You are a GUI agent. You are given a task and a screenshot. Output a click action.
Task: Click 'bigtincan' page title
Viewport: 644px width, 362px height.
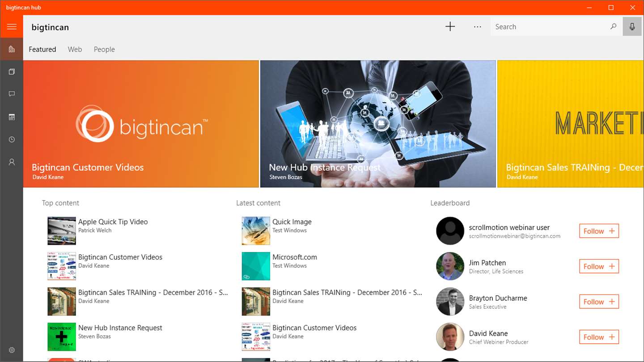pyautogui.click(x=50, y=27)
